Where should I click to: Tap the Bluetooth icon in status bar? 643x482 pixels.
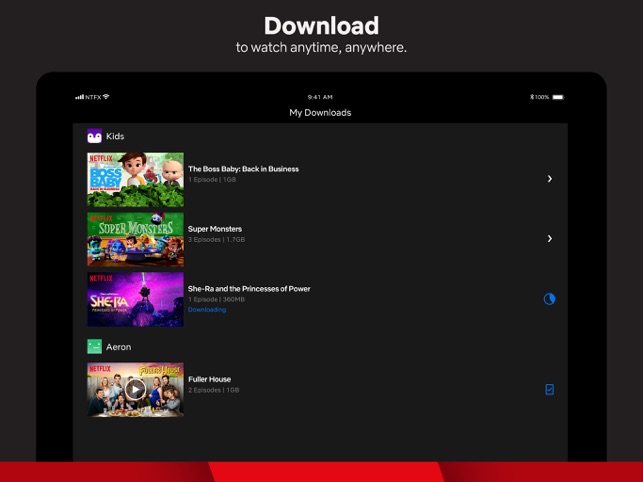532,97
